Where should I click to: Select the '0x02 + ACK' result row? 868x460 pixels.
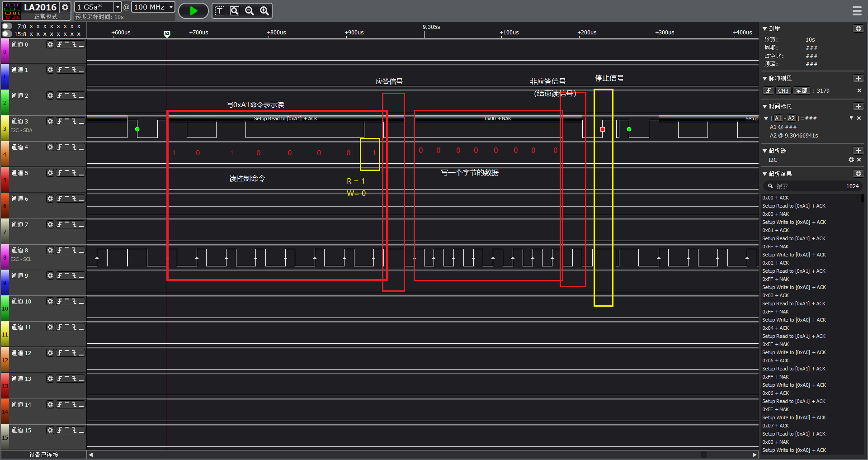(x=775, y=263)
